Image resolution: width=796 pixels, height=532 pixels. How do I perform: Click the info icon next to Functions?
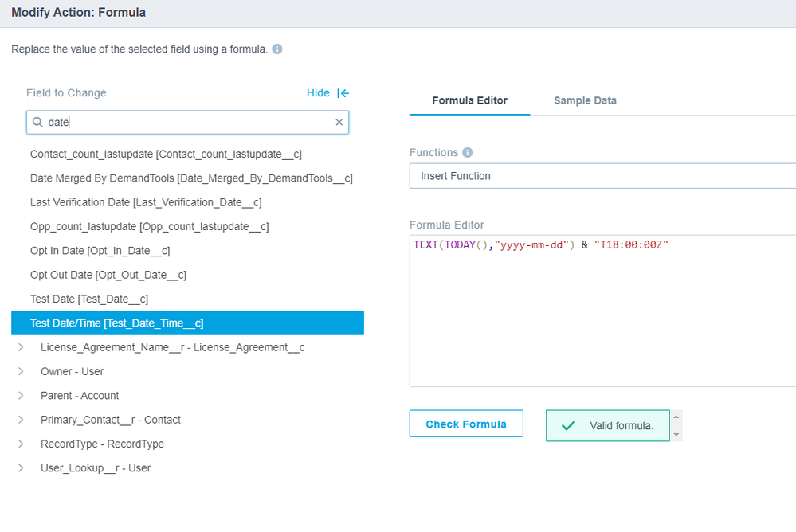click(468, 152)
